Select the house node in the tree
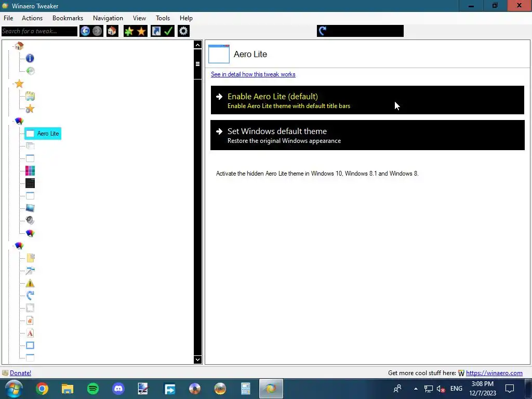 (19, 46)
